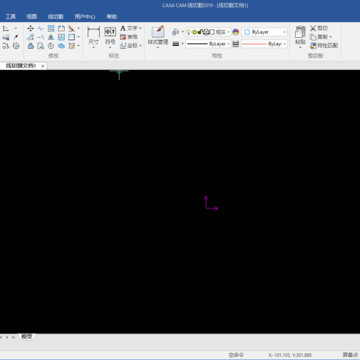Viewport: 360px width, 360px height.
Task: Expand the 坐标 dropdown arrow
Action: 140,46
